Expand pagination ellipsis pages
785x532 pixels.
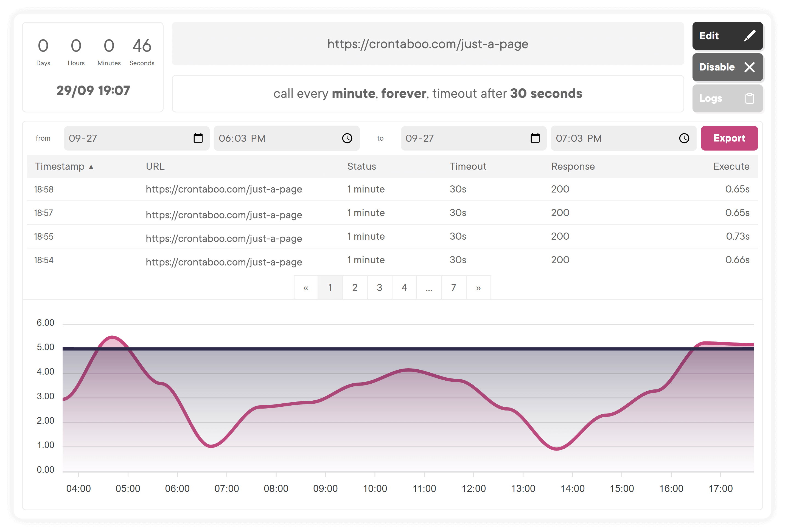click(429, 288)
